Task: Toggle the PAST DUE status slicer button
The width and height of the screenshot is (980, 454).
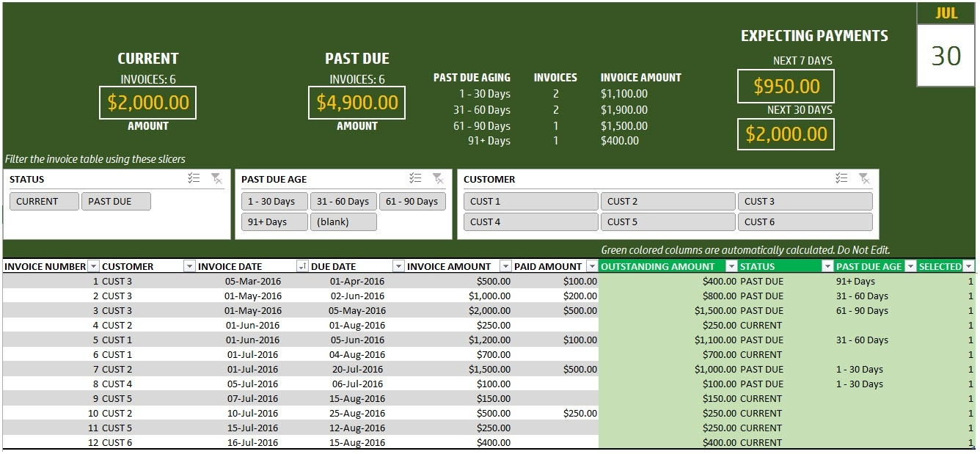Action: point(116,202)
